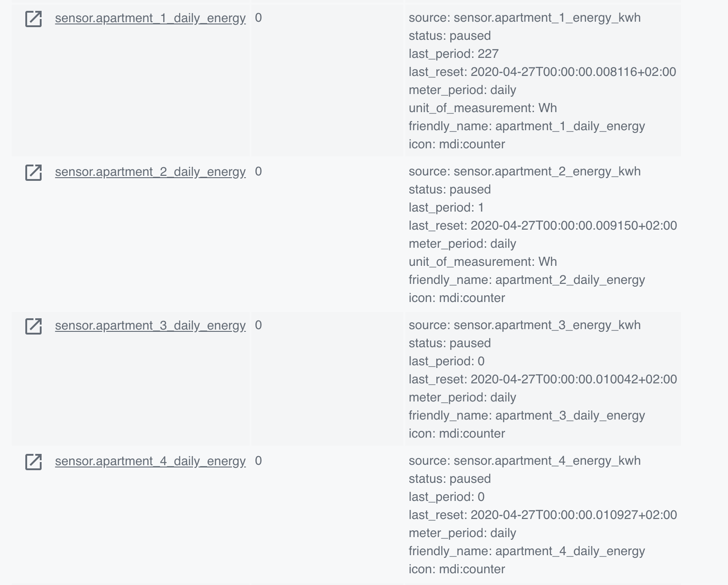Click the last_period: 227 attribute line
This screenshot has width=728, height=585.
tap(454, 54)
